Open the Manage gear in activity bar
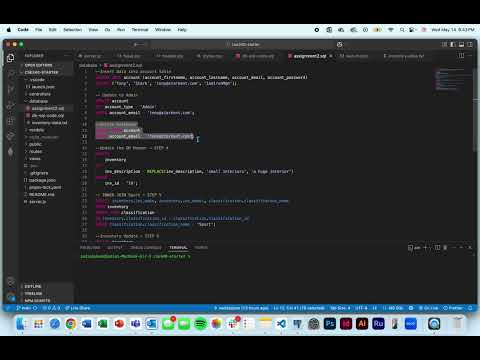The height and width of the screenshot is (360, 480). (10, 297)
